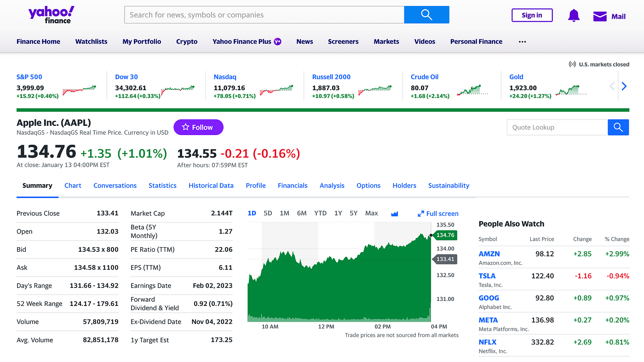Click the blue search magnifier button
644x362 pixels.
[426, 15]
